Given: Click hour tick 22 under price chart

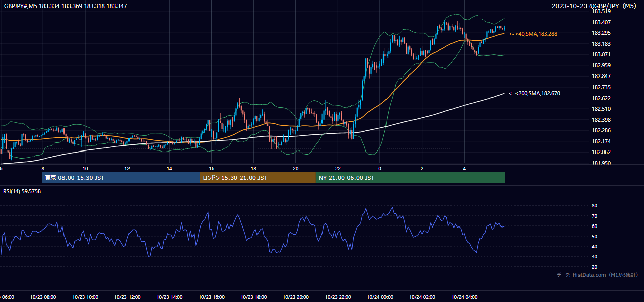Looking at the screenshot, I should point(338,169).
